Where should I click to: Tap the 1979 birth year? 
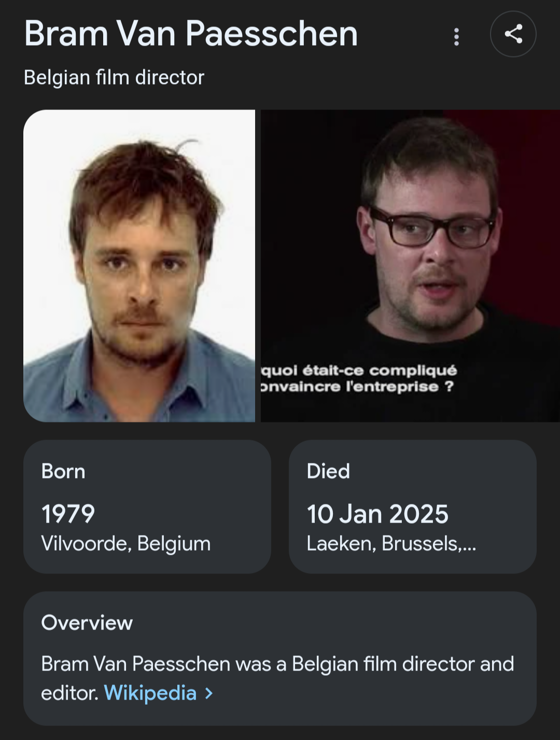coord(68,514)
